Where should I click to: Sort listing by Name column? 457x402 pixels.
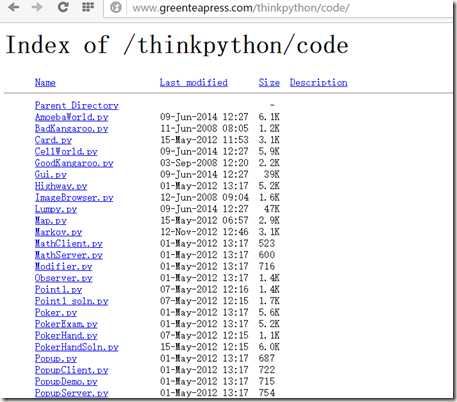coord(45,83)
